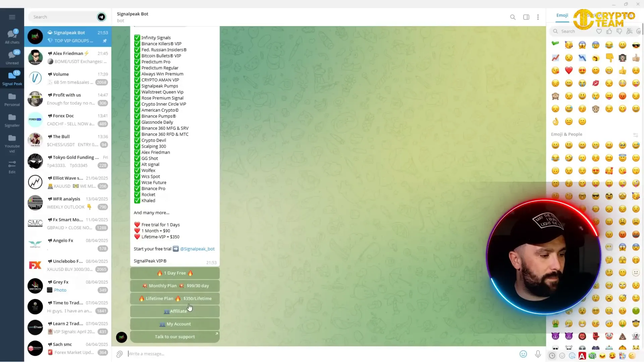Switch to the Unread folder

pyautogui.click(x=12, y=58)
